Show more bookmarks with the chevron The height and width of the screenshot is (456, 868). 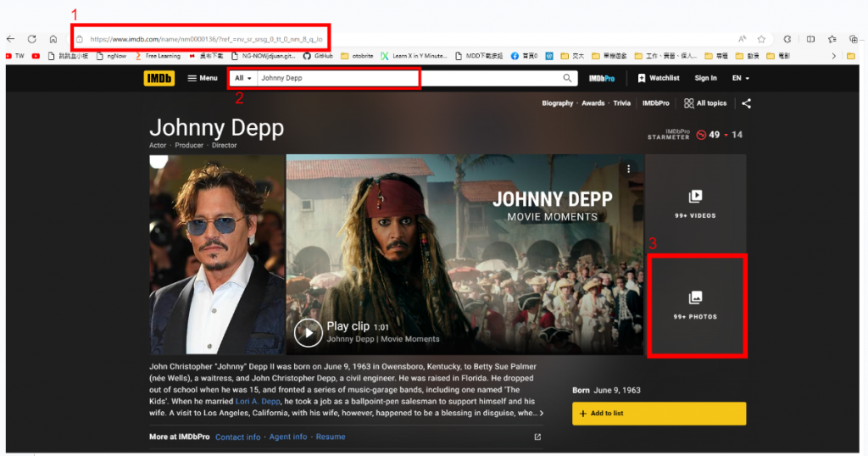(834, 56)
